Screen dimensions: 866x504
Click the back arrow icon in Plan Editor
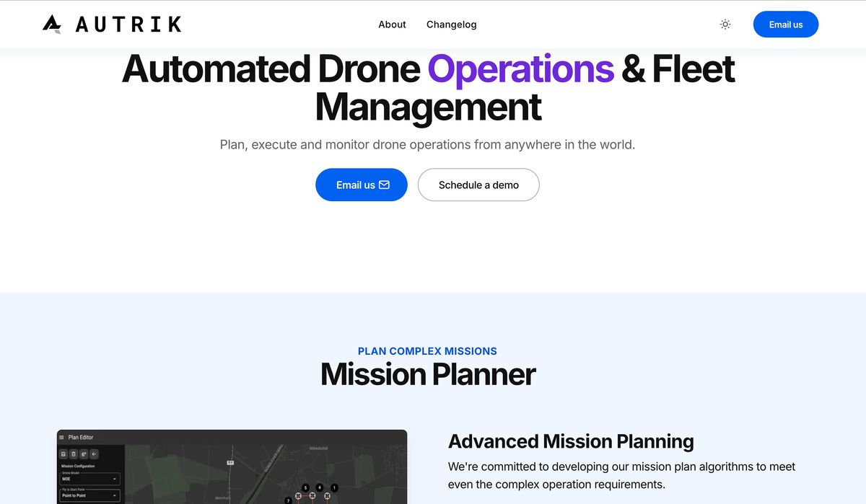coord(94,454)
